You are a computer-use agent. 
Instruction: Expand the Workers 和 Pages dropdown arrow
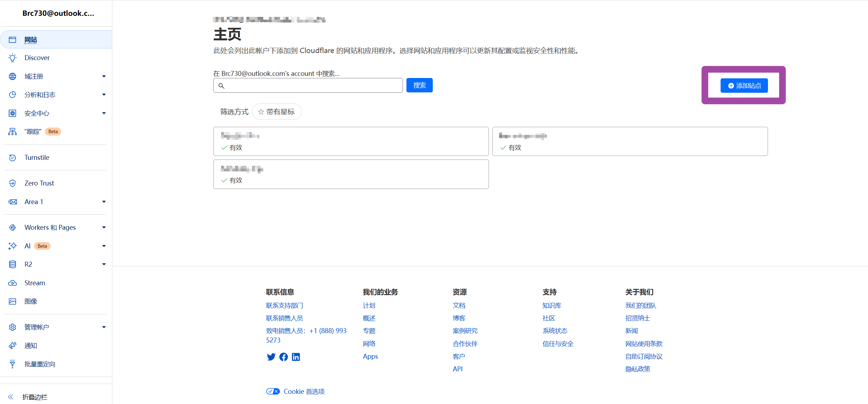(x=104, y=227)
